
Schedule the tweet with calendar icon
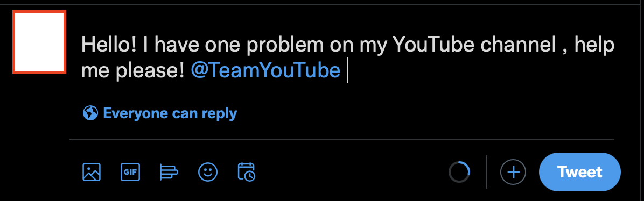tap(247, 172)
